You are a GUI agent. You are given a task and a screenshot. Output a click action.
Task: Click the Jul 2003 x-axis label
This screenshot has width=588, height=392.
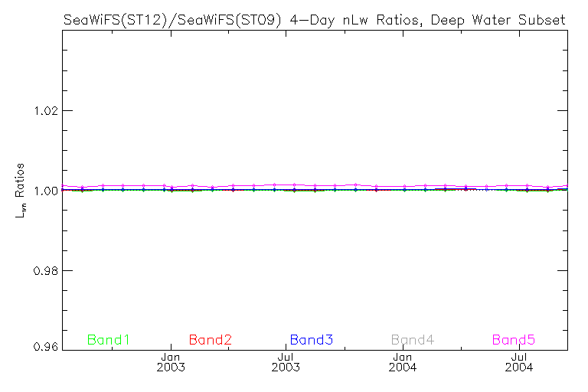tap(286, 362)
